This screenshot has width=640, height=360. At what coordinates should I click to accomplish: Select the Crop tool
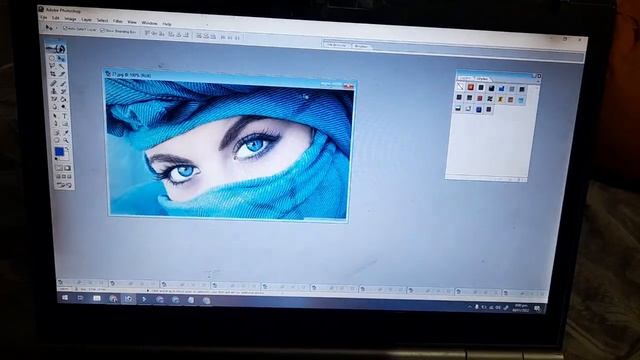click(53, 74)
